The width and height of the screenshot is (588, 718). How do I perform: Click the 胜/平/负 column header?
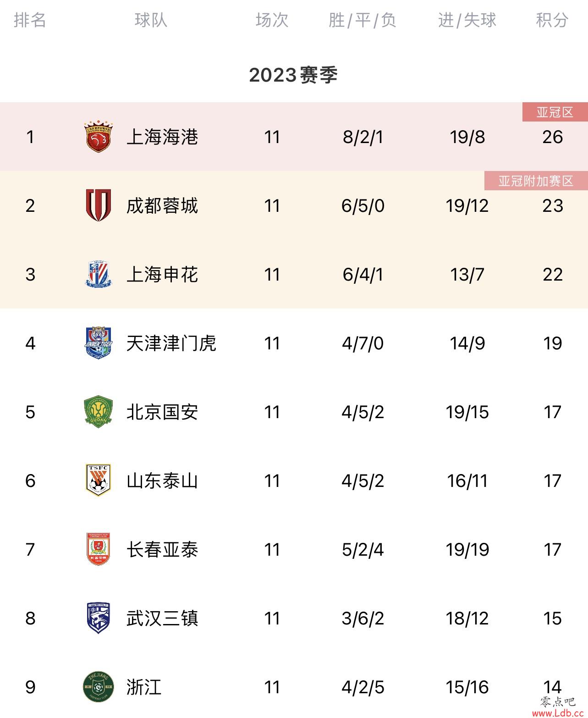(x=363, y=20)
